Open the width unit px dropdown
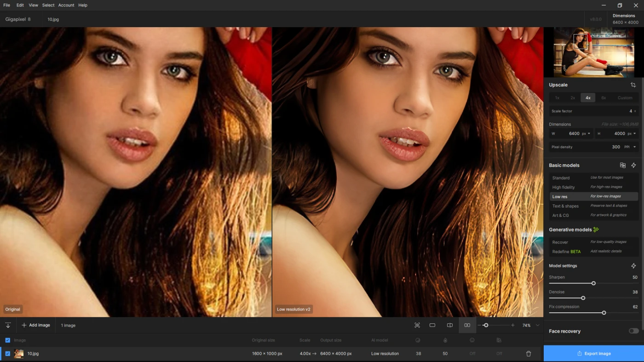This screenshot has width=644, height=362. pyautogui.click(x=586, y=134)
